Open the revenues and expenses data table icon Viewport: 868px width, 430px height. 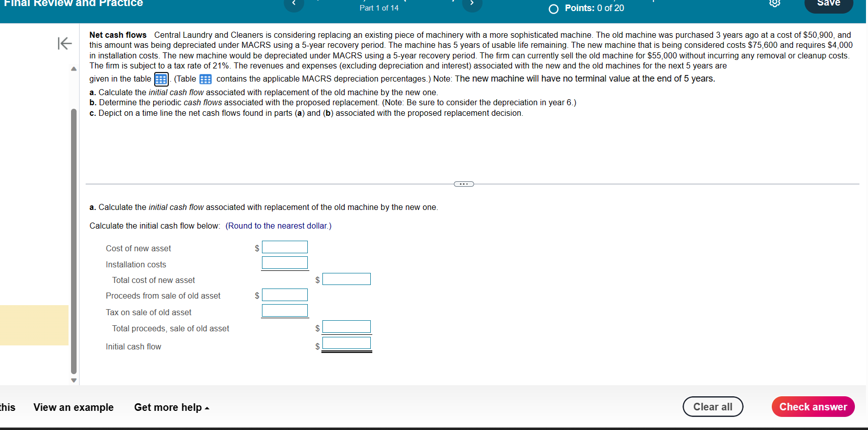click(161, 79)
